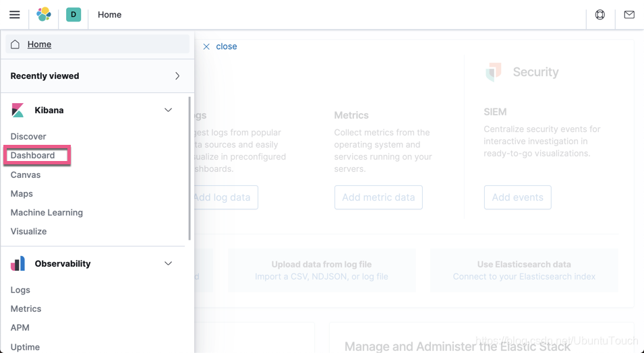This screenshot has width=644, height=353.
Task: Open Canvas in Kibana menu
Action: click(x=26, y=175)
